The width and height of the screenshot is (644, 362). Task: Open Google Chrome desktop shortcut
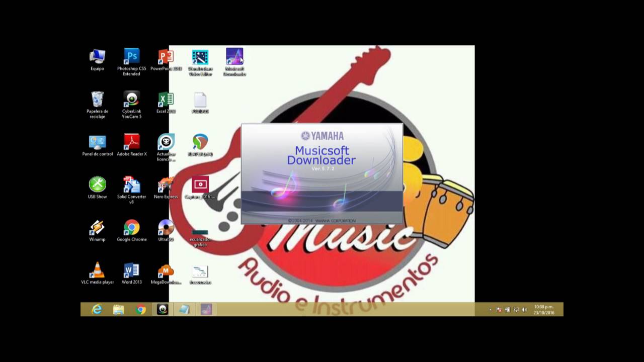pyautogui.click(x=132, y=231)
